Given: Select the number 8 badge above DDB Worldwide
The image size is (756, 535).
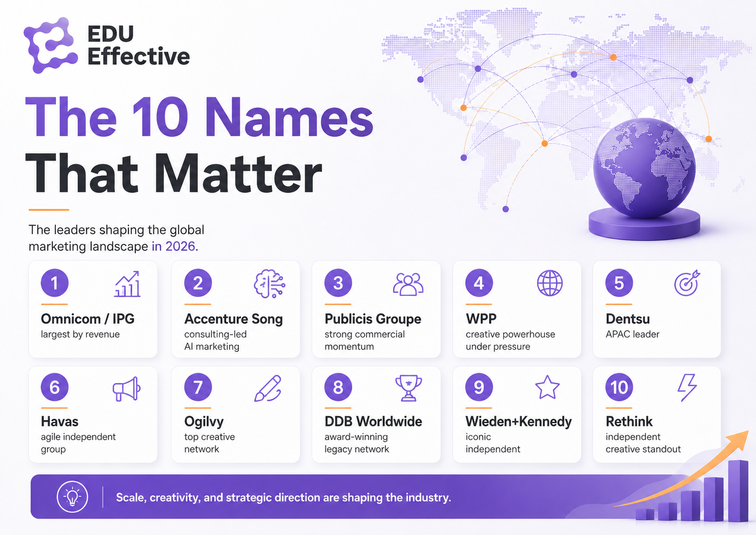Looking at the screenshot, I should pyautogui.click(x=338, y=387).
